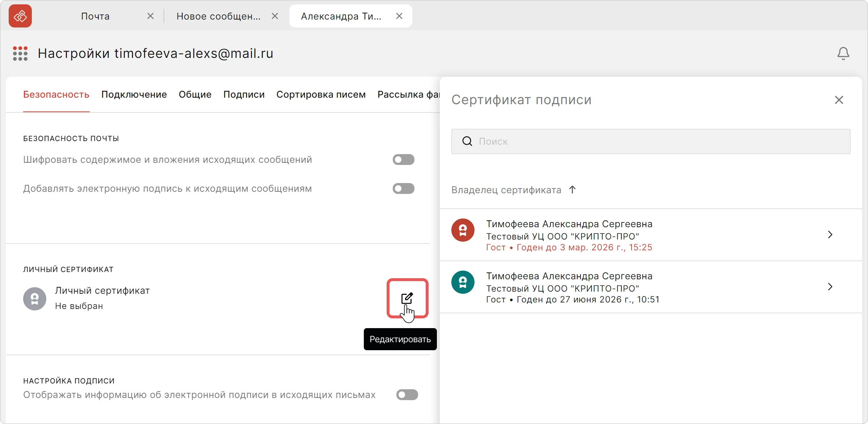Click the edit personal certificate pencil icon

(x=407, y=298)
